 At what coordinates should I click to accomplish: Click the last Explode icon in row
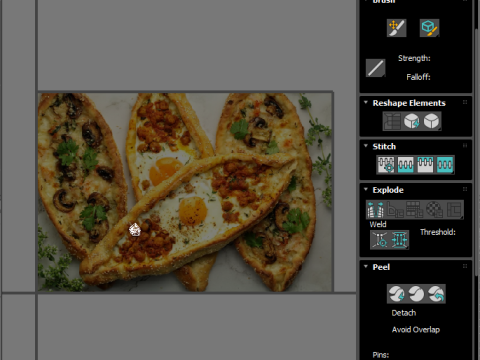tap(454, 210)
